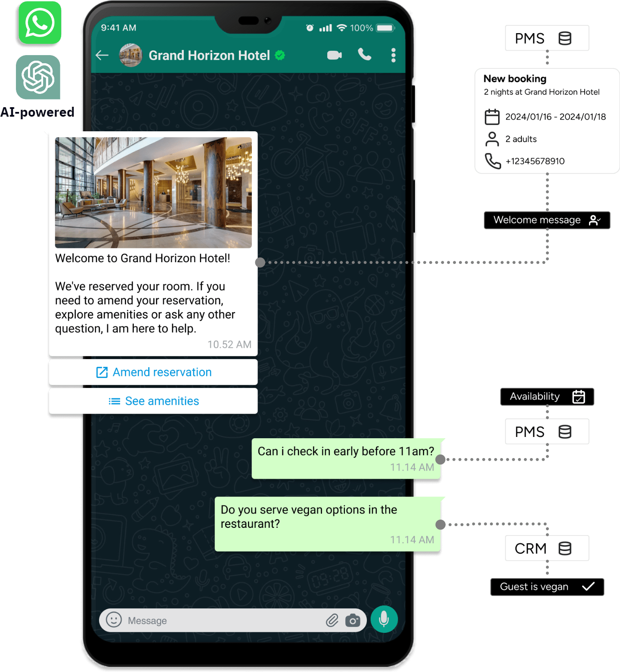Viewport: 620px width, 672px height.
Task: Click the database icon in the CRM box
Action: (565, 548)
